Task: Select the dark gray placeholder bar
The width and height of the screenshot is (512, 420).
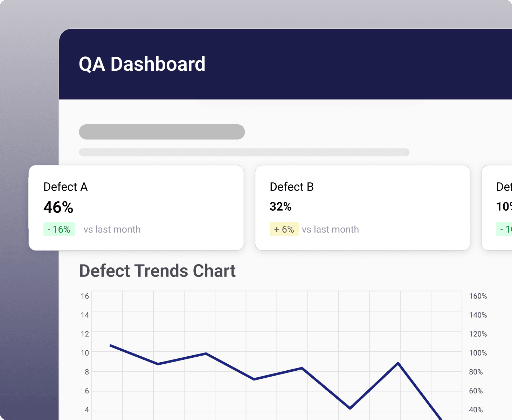Action: click(162, 132)
